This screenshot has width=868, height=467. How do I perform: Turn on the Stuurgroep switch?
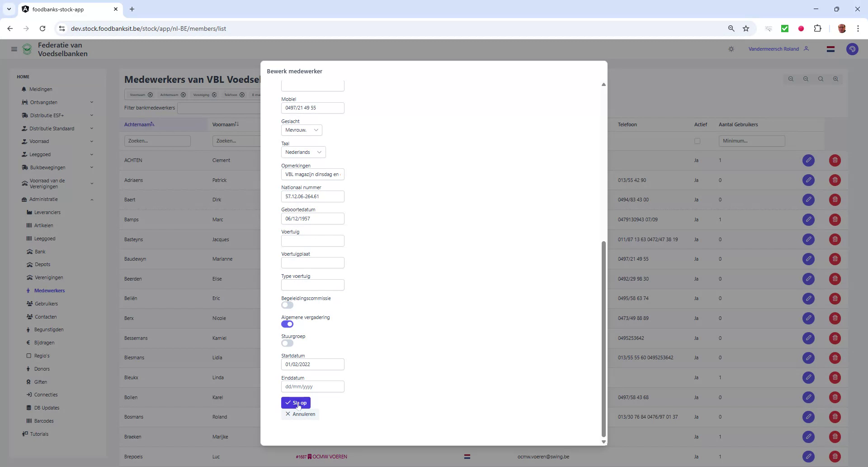point(287,343)
